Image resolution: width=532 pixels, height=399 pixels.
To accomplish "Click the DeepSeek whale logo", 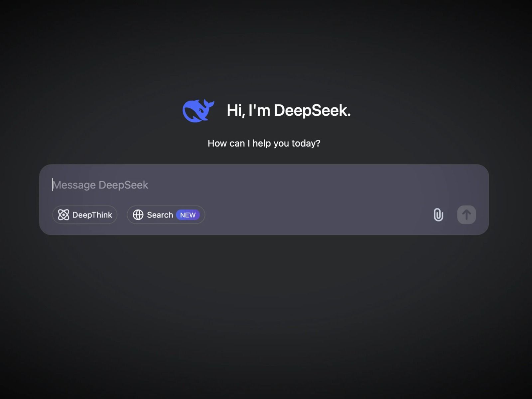I will click(198, 111).
